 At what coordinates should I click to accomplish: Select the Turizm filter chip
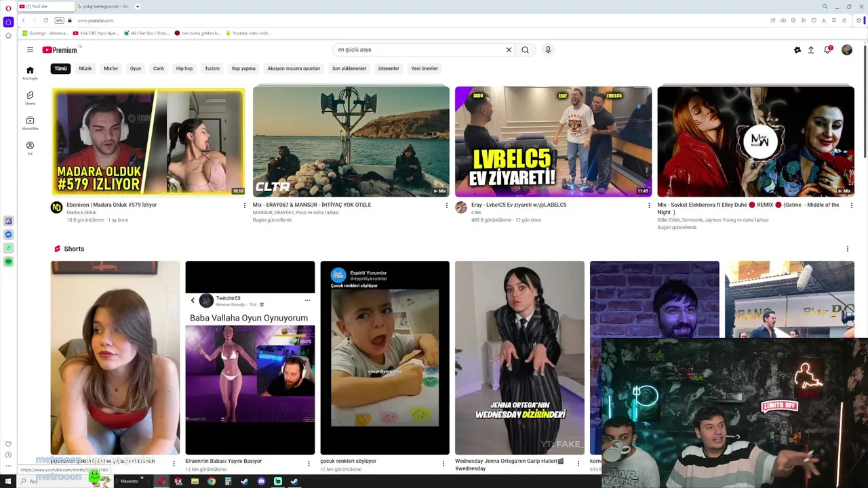click(212, 68)
